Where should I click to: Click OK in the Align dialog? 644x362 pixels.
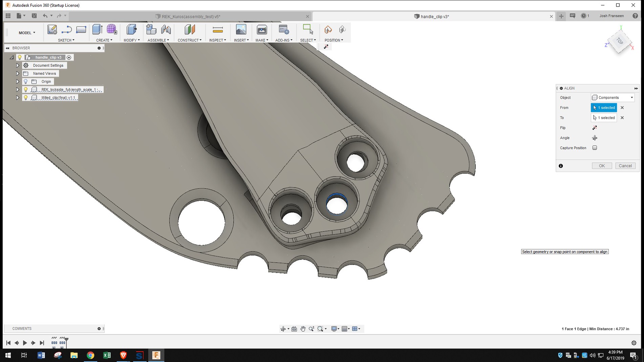click(x=602, y=166)
